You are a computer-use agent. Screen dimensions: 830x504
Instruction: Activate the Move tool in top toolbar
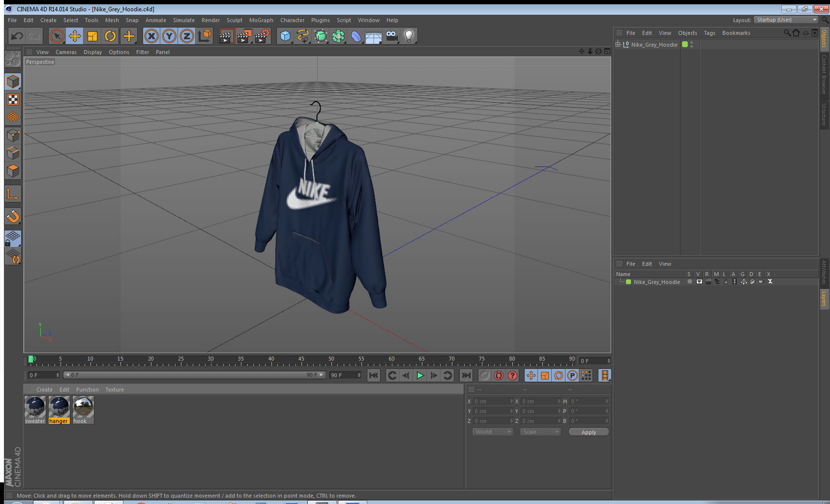[75, 36]
